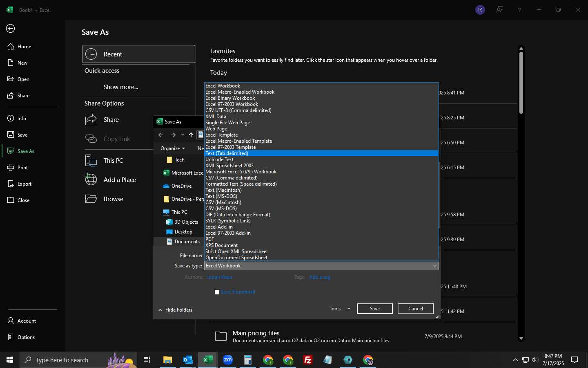Click the taskbar search box
The height and width of the screenshot is (368, 588).
pyautogui.click(x=78, y=360)
